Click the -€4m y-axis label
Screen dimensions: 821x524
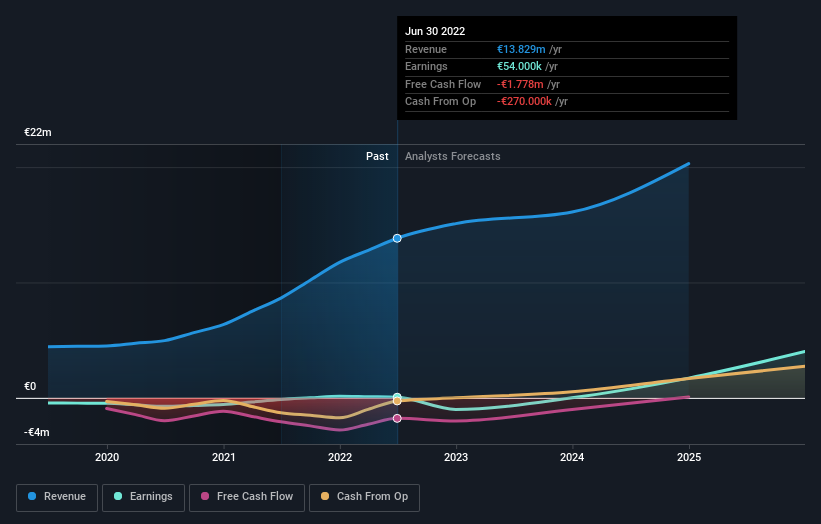(37, 432)
